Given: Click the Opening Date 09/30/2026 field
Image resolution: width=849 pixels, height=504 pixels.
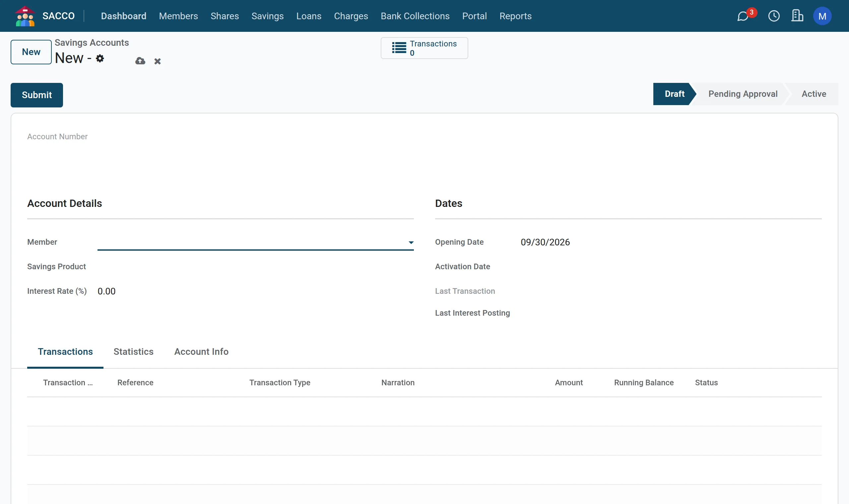Looking at the screenshot, I should point(545,242).
